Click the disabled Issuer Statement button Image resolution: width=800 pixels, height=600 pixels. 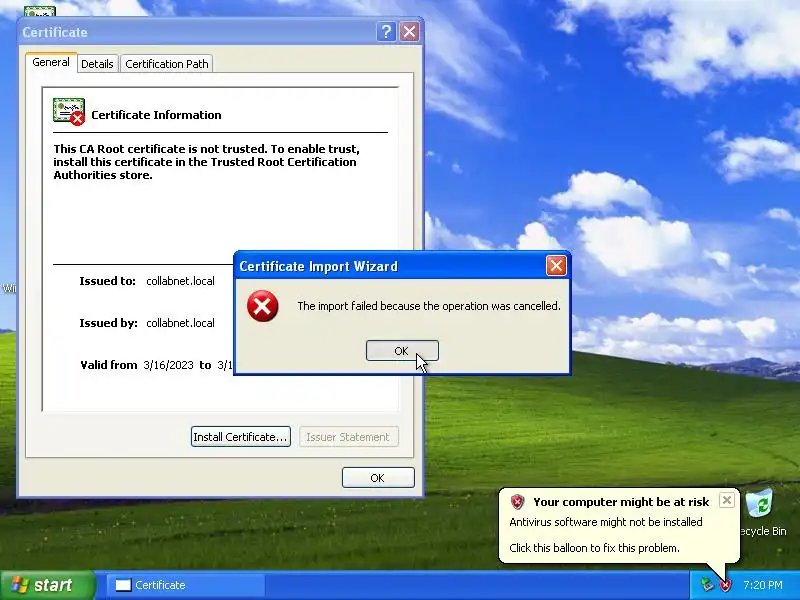coord(348,437)
